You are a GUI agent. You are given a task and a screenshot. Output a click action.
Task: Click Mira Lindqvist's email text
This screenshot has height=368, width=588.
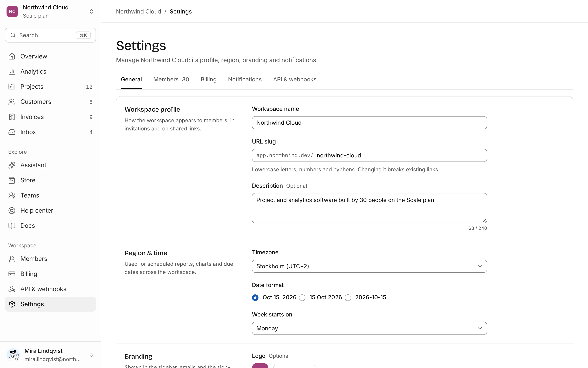point(52,359)
